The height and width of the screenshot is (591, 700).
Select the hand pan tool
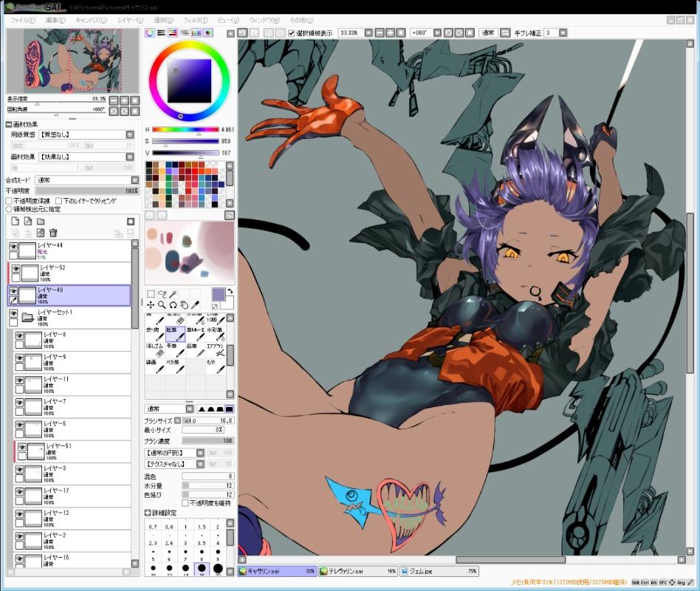tap(184, 304)
